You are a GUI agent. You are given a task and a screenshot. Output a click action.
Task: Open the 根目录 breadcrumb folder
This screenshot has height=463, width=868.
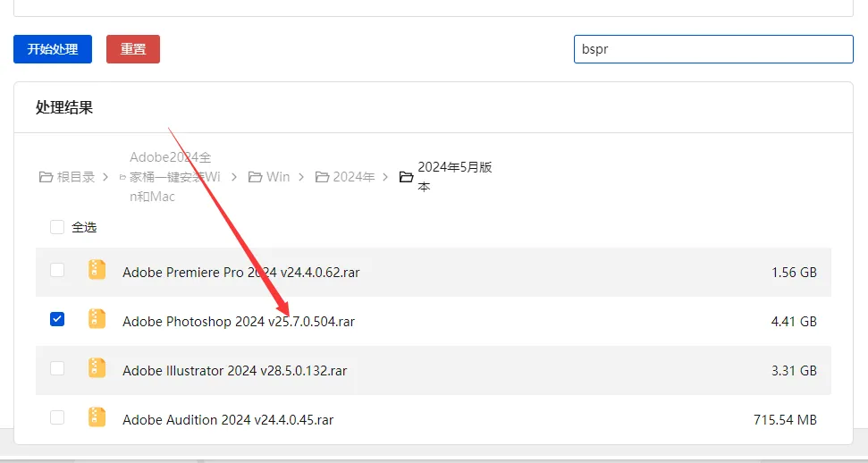click(x=67, y=177)
